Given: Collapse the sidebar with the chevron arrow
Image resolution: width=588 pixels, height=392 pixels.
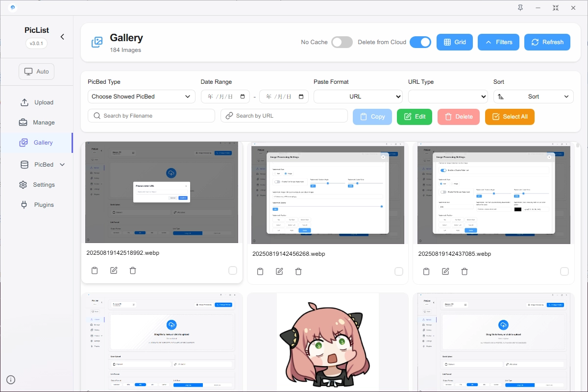Looking at the screenshot, I should (62, 37).
